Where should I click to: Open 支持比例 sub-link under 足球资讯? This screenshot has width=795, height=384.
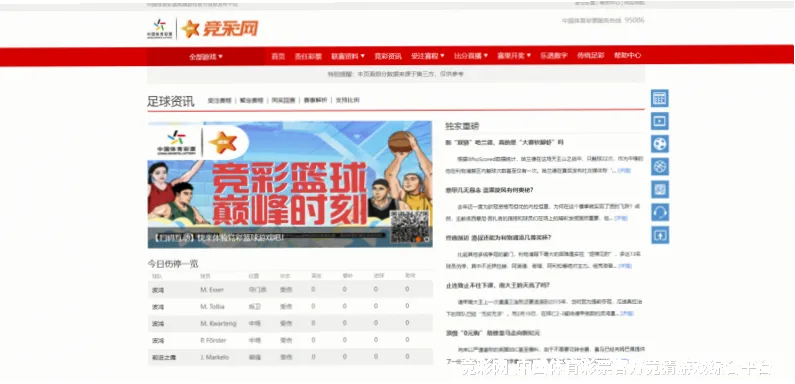347,100
